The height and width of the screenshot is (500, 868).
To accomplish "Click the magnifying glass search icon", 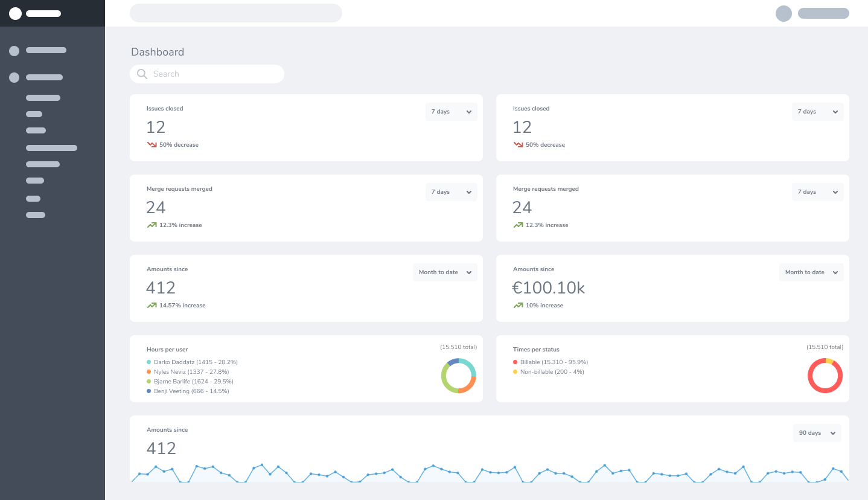I will click(142, 74).
